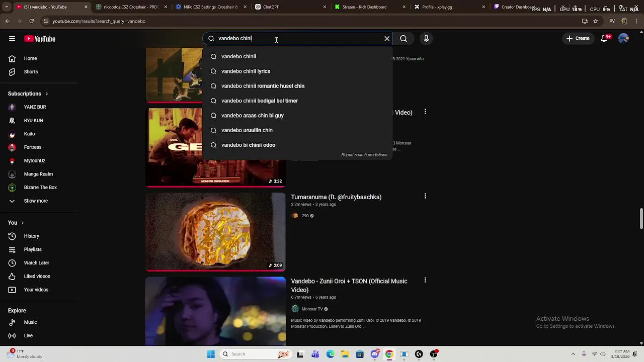Open more options for the Tumaranuma video
644x362 pixels.
click(425, 196)
